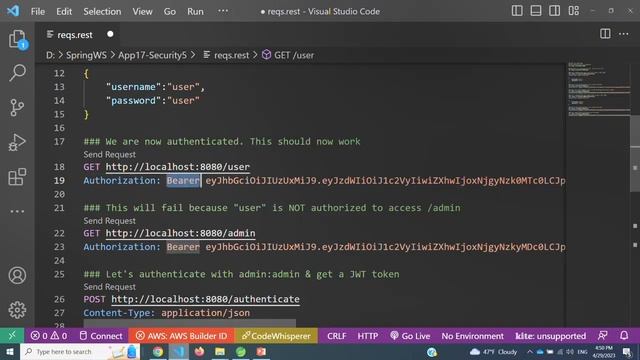Open notifications bell

click(624, 336)
